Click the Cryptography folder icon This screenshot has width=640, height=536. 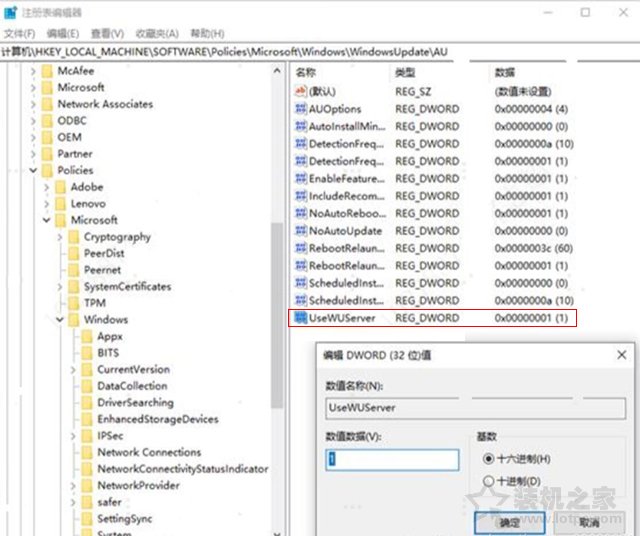point(74,237)
